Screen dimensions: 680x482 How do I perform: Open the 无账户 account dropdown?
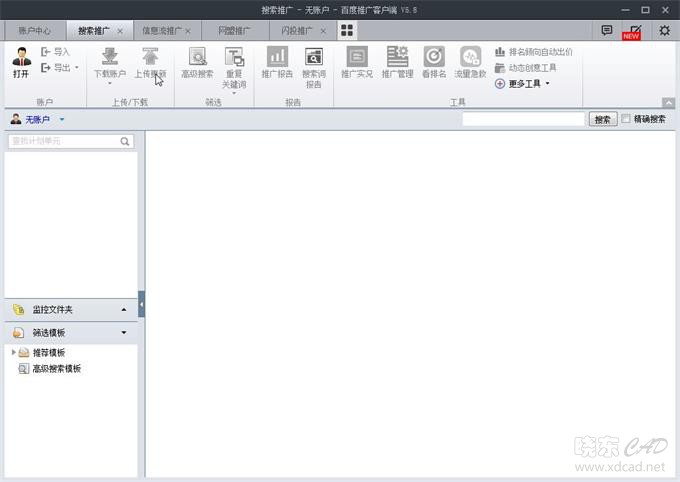(x=62, y=120)
